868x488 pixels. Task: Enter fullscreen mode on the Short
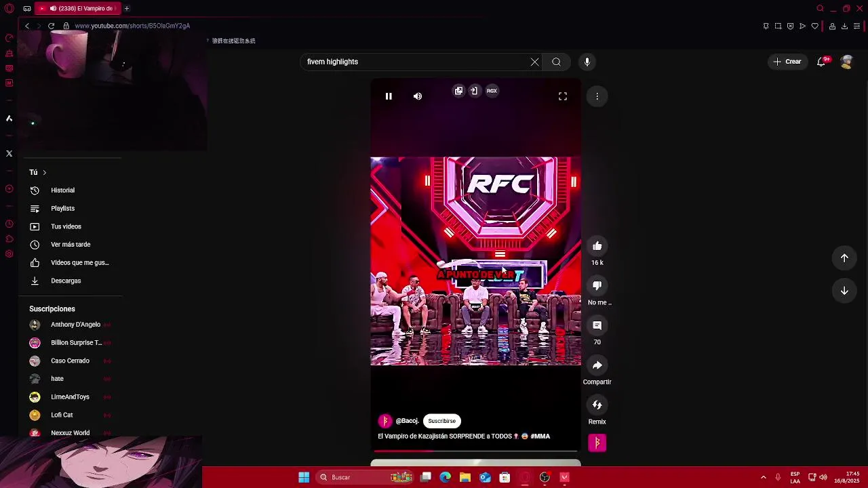(x=563, y=96)
